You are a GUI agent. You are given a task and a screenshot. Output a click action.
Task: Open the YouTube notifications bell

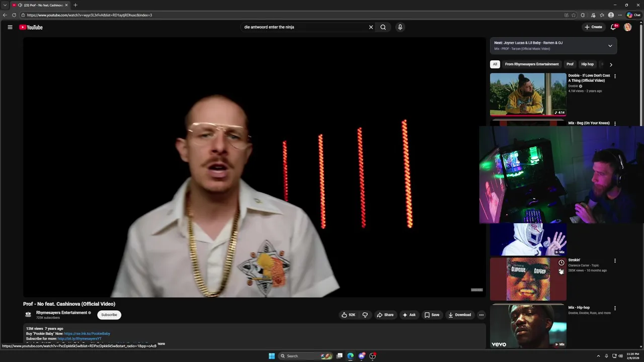click(x=613, y=27)
